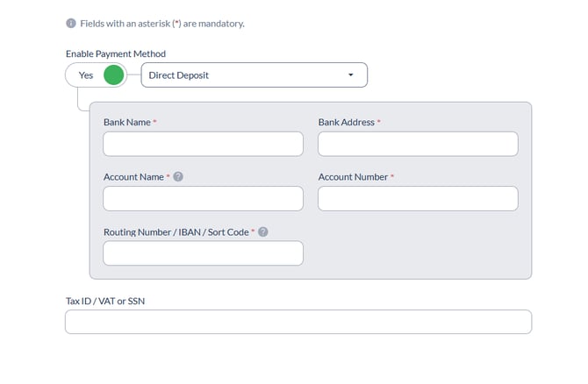The height and width of the screenshot is (384, 588).
Task: Click the Bank Name label
Action: coord(127,122)
